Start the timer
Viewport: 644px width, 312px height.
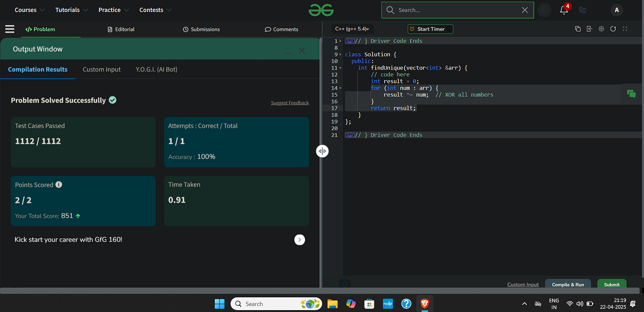pos(431,29)
